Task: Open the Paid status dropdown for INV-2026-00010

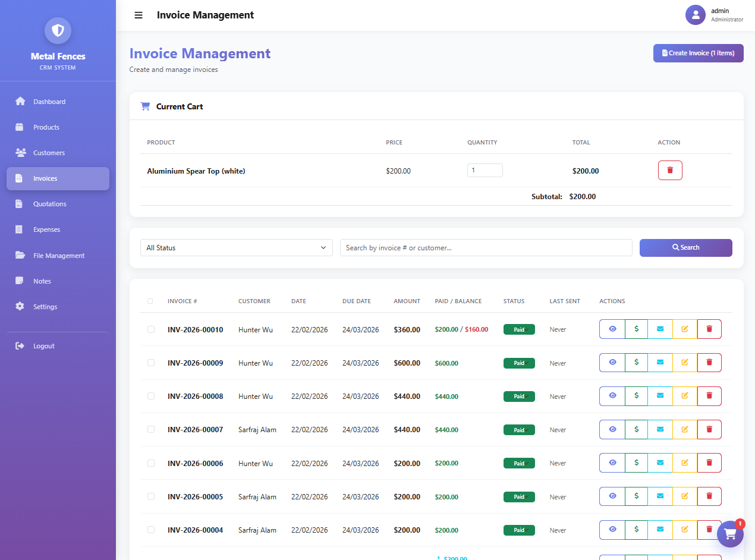Action: click(x=519, y=329)
